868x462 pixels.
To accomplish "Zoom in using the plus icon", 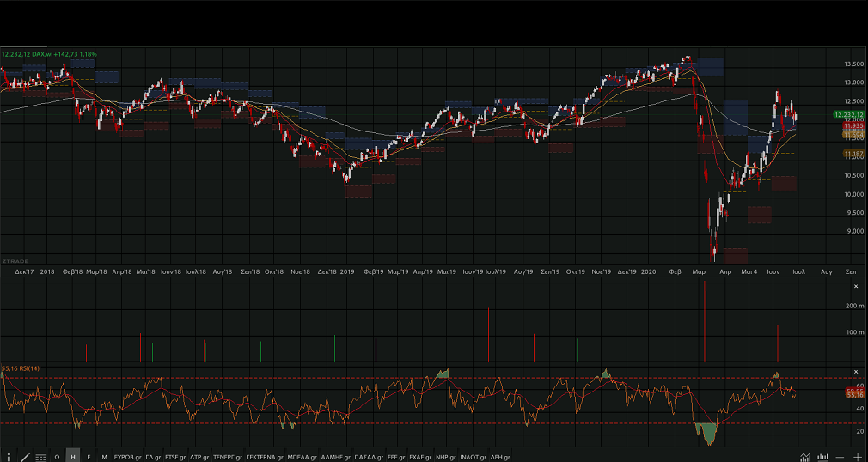I will click(858, 457).
